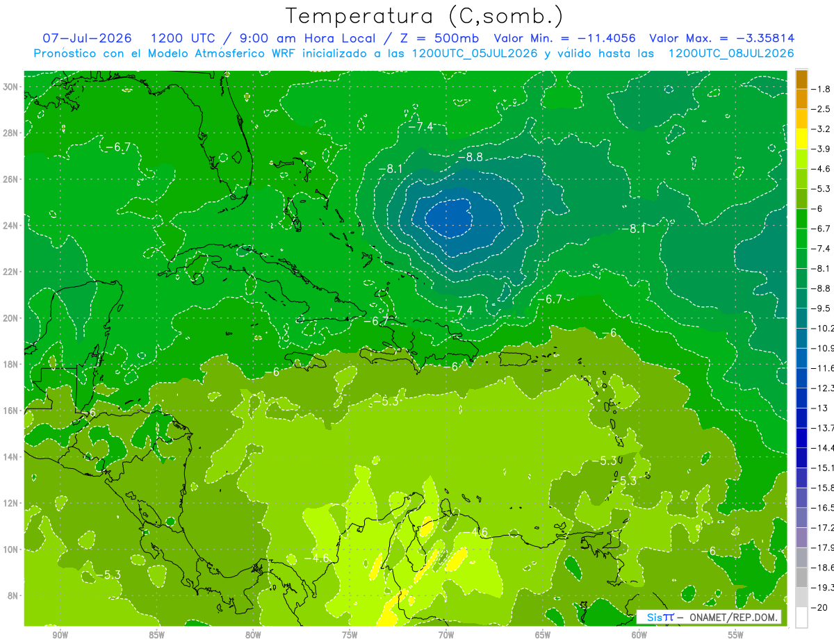Click the '-5.3' contour label near 8N 88W
Screen dimensions: 834x644
point(108,575)
